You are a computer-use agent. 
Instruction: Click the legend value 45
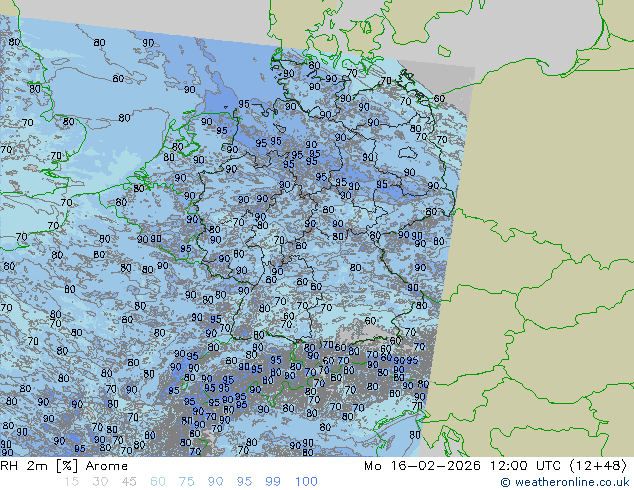[x=129, y=482]
